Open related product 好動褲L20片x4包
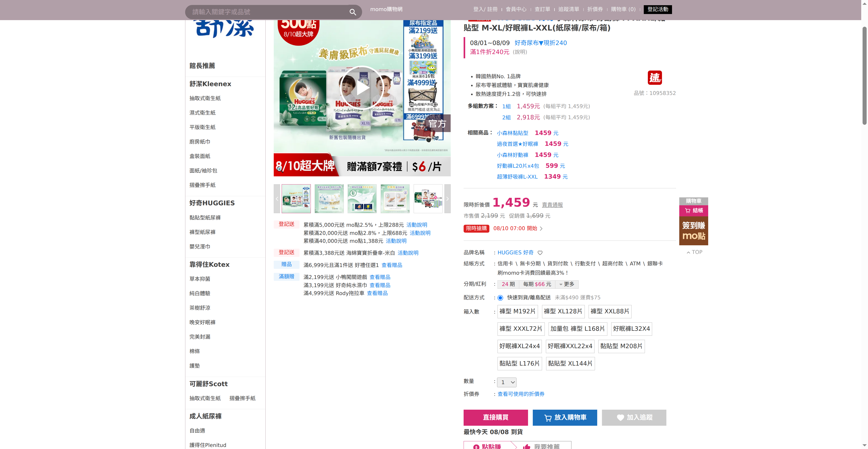 pos(518,166)
